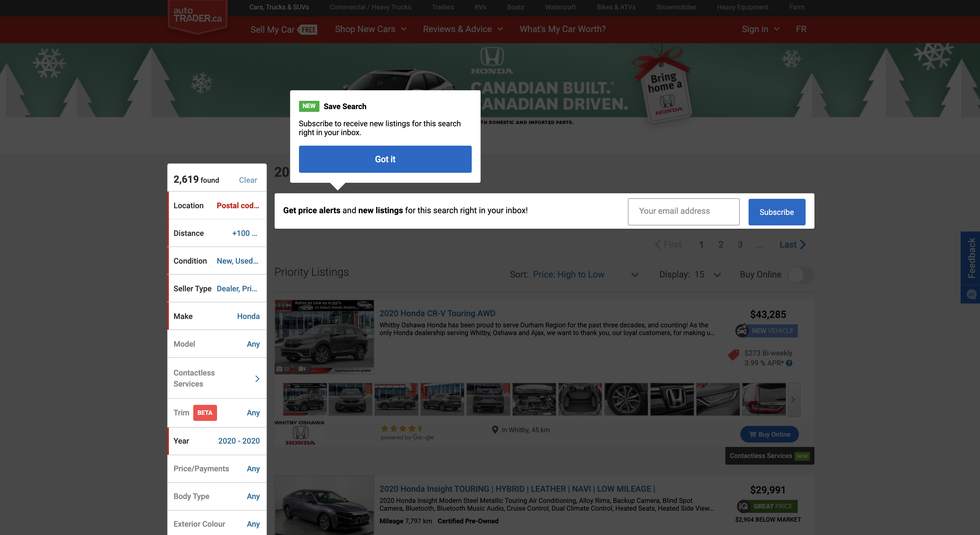Click the email address input field

[x=683, y=212]
